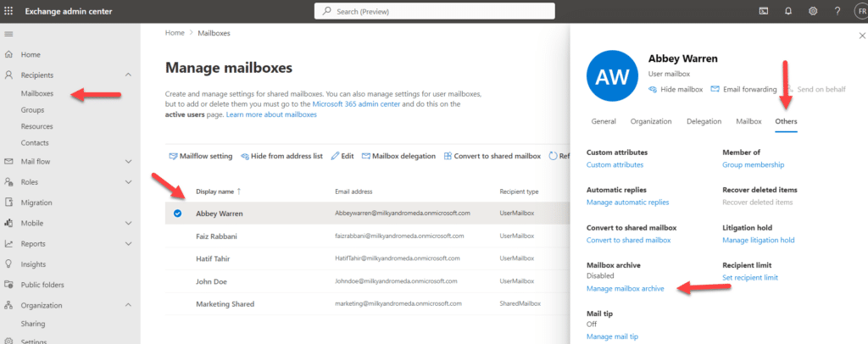The height and width of the screenshot is (344, 868).
Task: Click the AW profile avatar
Action: pos(611,77)
